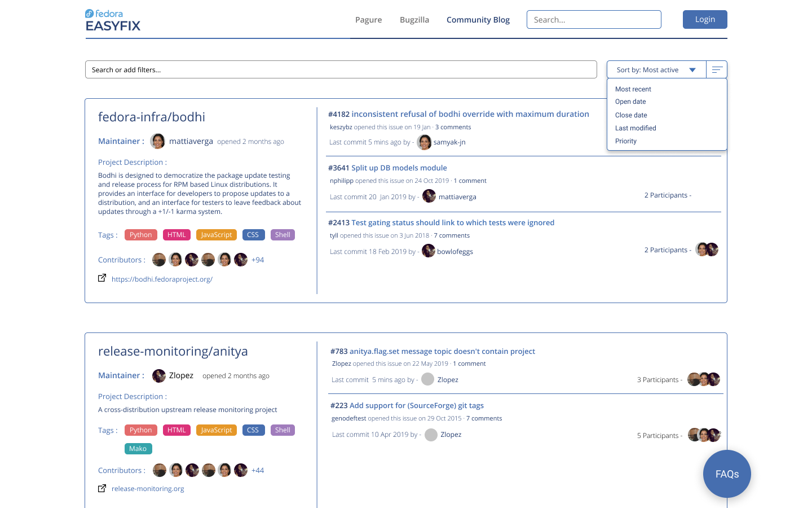This screenshot has height=508, width=812.
Task: Click samyak-jn committer name
Action: (449, 142)
